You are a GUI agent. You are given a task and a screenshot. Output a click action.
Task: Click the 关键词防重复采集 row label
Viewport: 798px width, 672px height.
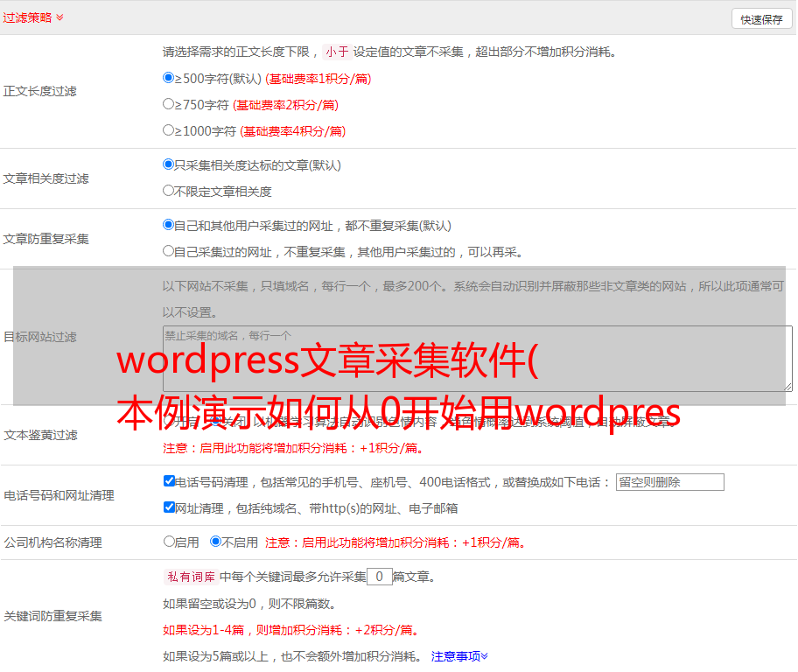coord(52,616)
